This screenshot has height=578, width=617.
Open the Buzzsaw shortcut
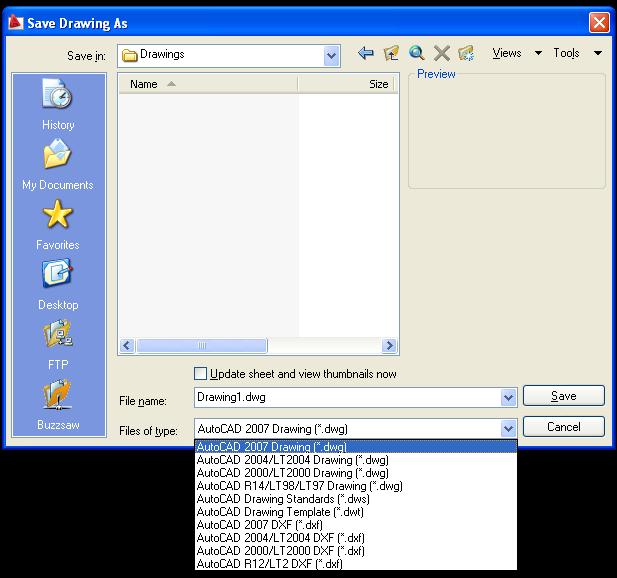[58, 404]
